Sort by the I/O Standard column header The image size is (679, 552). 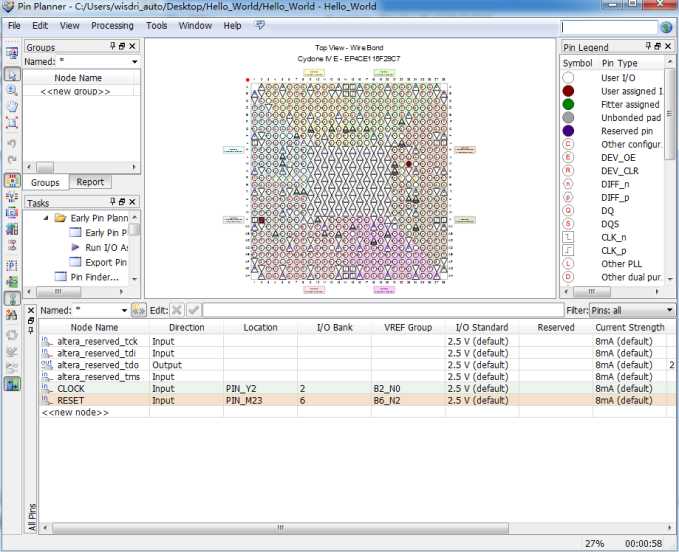coord(482,327)
